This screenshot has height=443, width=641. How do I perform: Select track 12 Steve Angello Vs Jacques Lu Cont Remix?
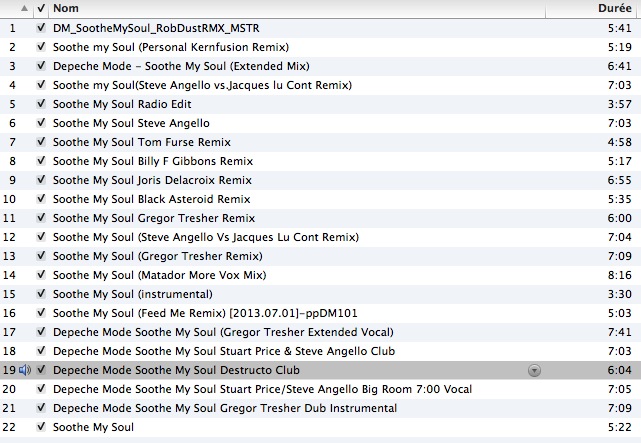(206, 237)
